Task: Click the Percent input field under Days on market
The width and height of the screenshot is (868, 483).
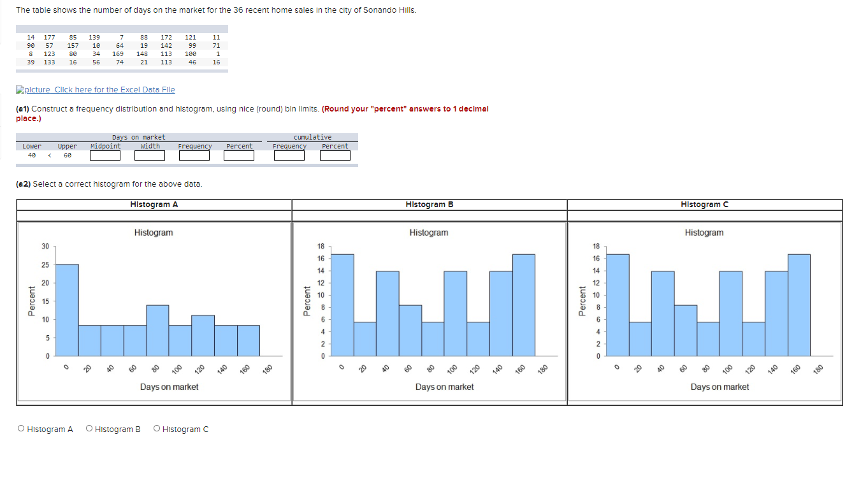Action: click(239, 155)
